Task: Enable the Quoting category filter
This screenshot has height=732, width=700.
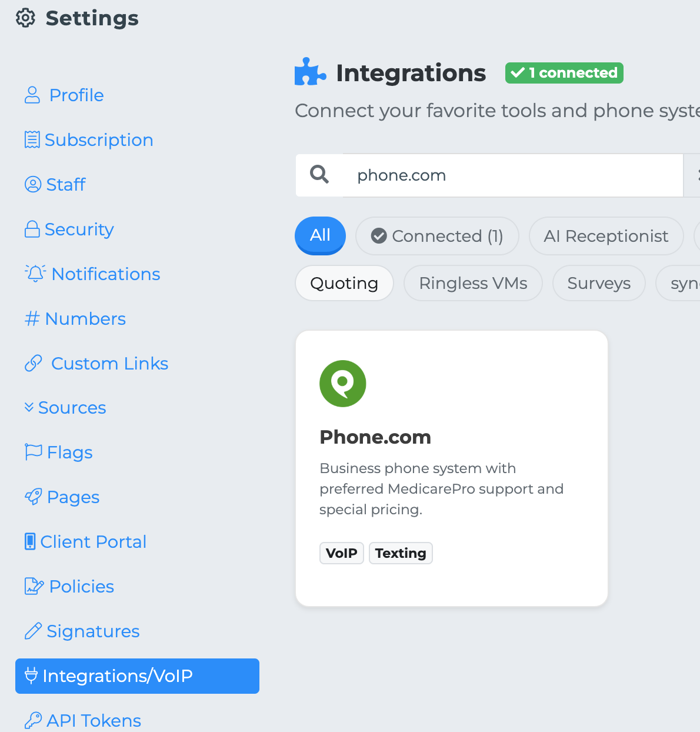Action: (344, 283)
